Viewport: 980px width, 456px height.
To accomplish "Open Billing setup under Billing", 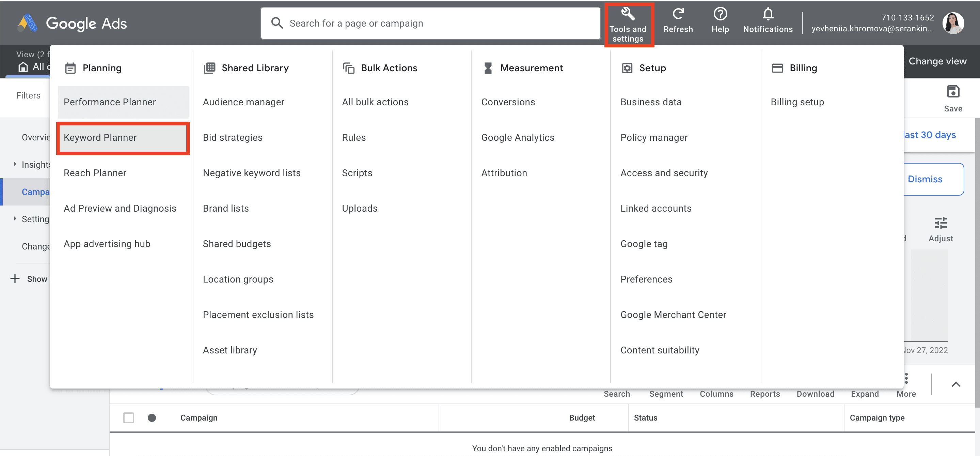I will point(797,102).
